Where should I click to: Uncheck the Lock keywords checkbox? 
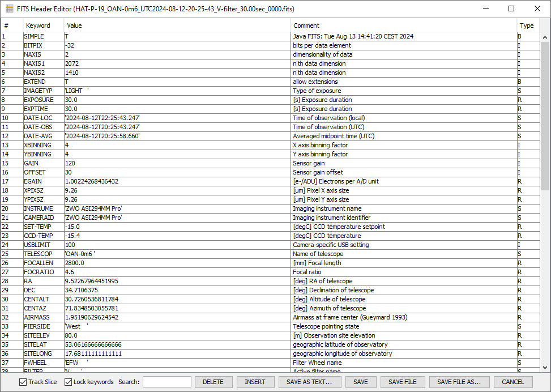point(69,382)
